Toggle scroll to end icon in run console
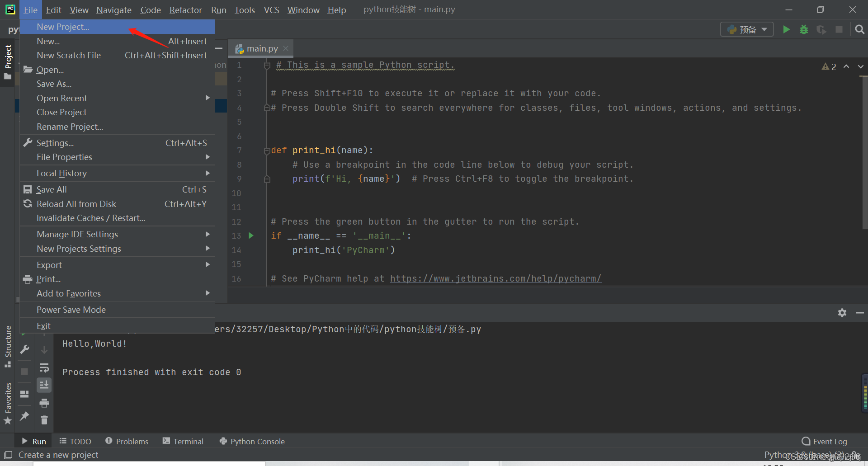Screen dimensions: 868x466 point(44,385)
